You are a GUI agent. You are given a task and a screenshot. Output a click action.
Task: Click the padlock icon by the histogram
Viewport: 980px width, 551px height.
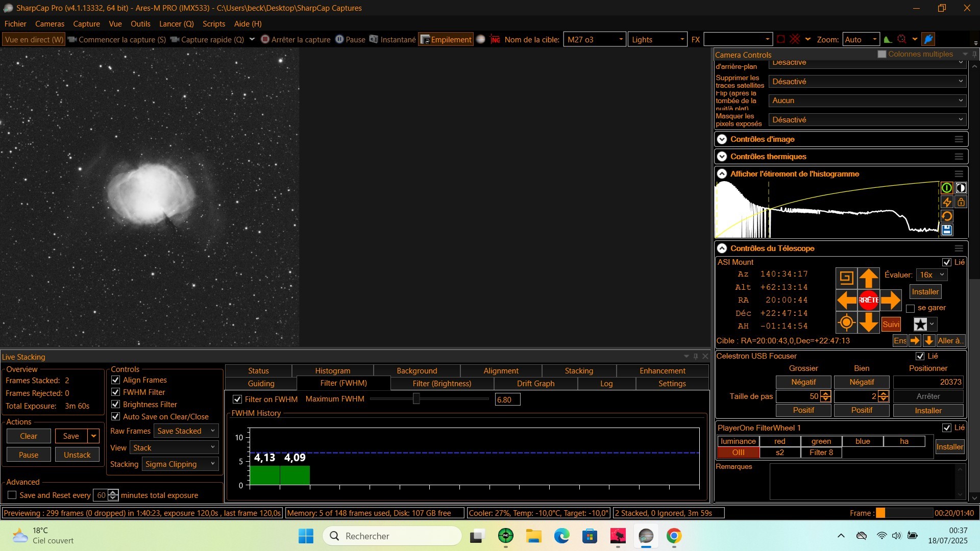(961, 203)
